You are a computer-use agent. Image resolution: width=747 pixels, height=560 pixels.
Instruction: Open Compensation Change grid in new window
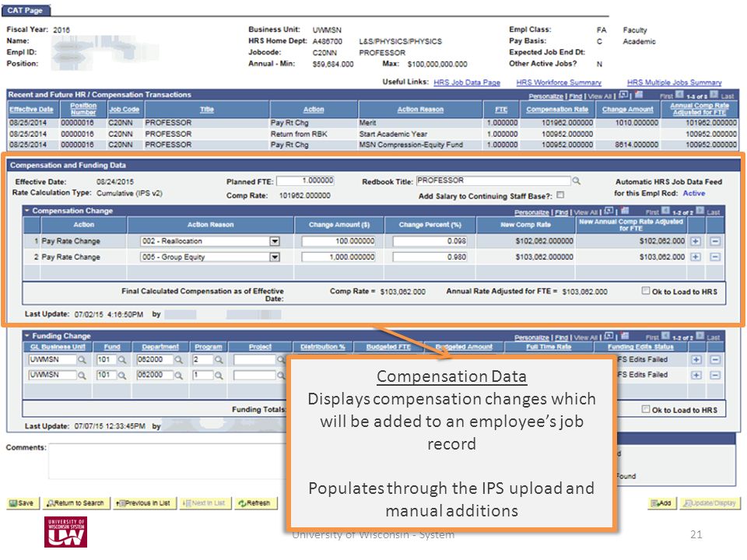[608, 211]
